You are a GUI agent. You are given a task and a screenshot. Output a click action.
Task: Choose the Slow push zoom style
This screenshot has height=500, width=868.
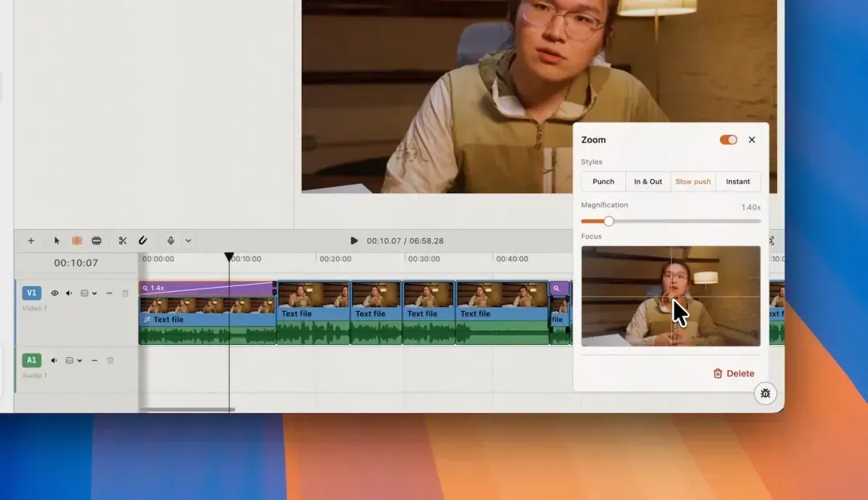693,182
